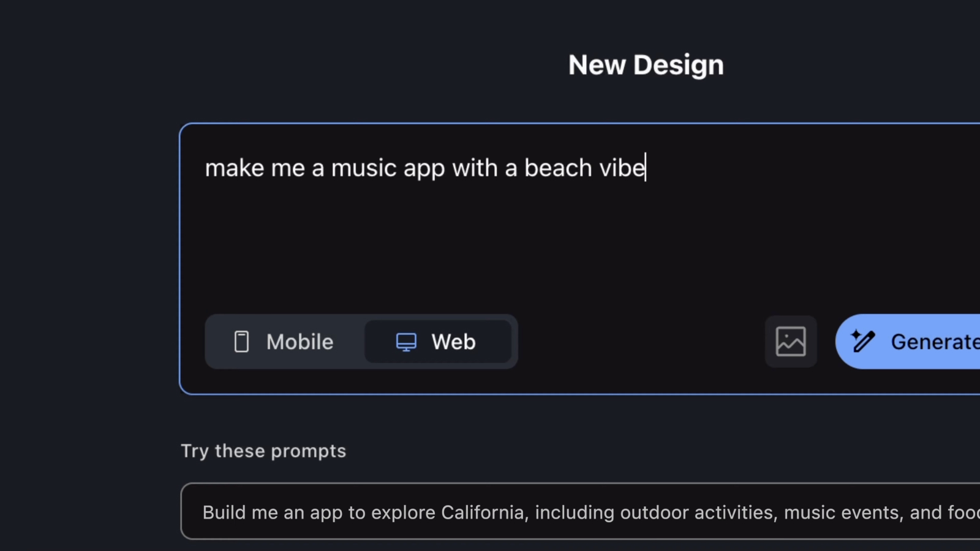Click the smartphone glyph in the device switcher

point(242,341)
